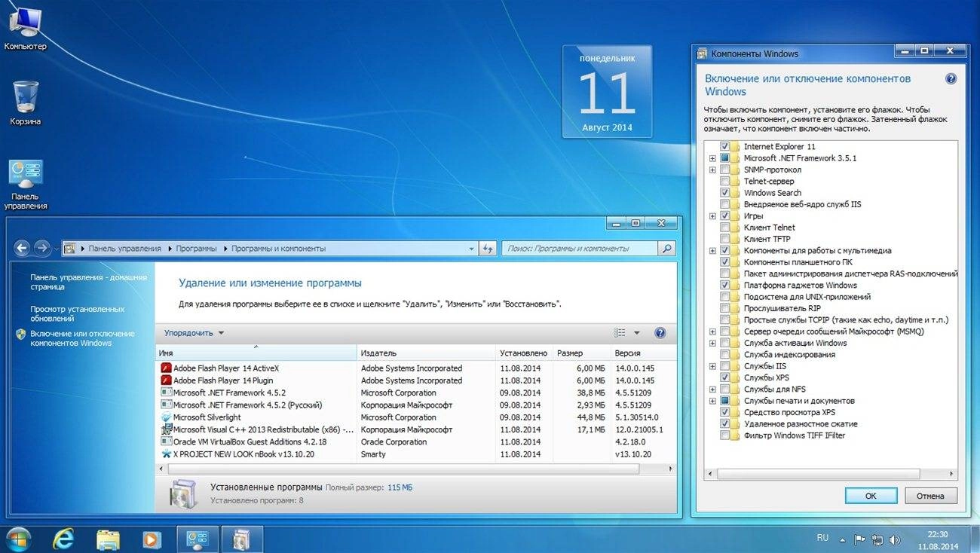The height and width of the screenshot is (553, 980).
Task: Expand the Microsoft .NET Framework 3.5.1 node
Action: (712, 157)
